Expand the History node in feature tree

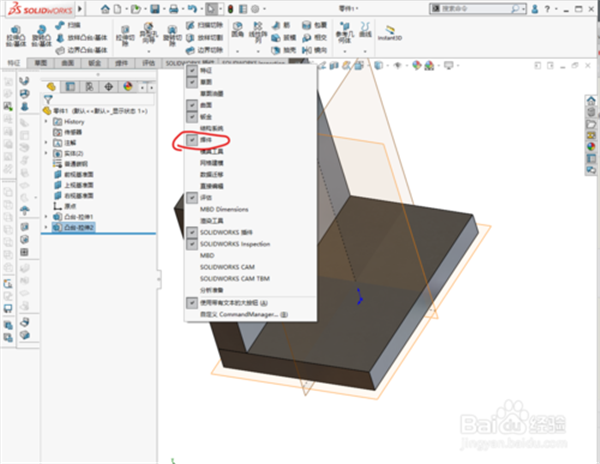coord(46,121)
